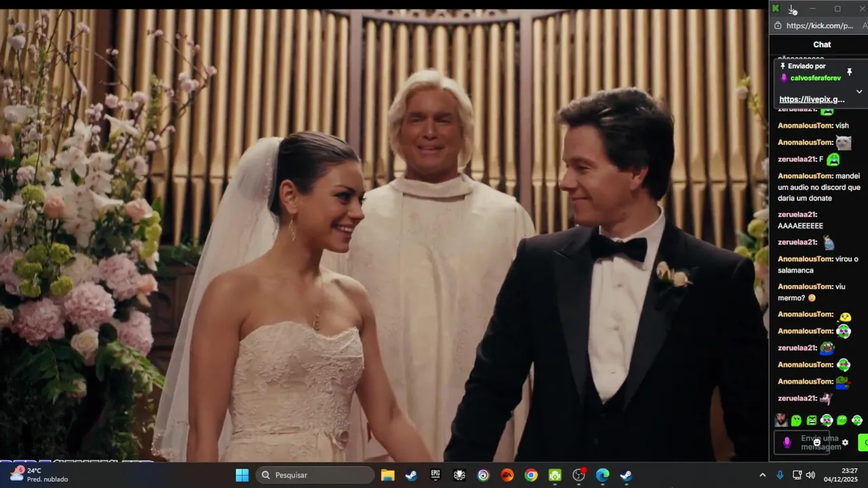This screenshot has height=488, width=868.
Task: Open File Explorer from the taskbar
Action: pyautogui.click(x=388, y=475)
